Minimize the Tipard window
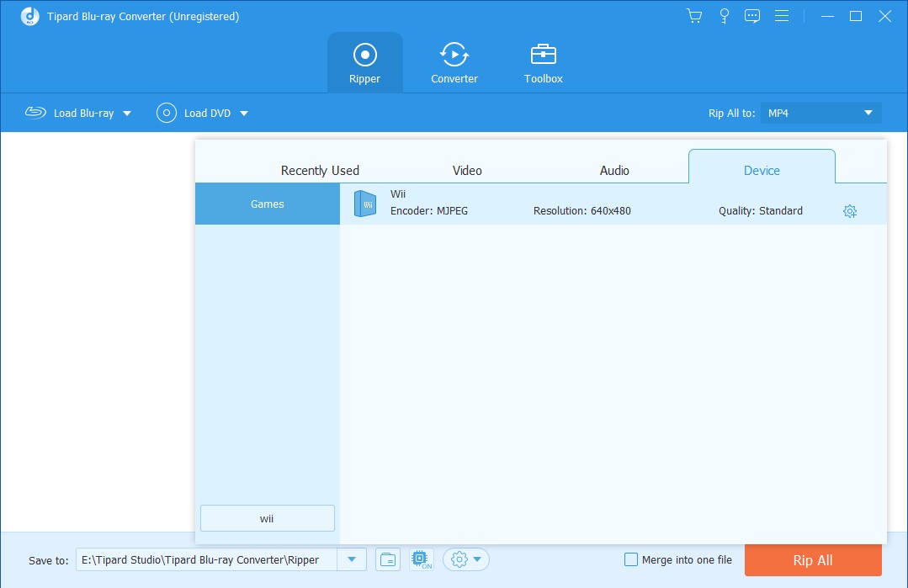This screenshot has height=588, width=908. point(827,16)
